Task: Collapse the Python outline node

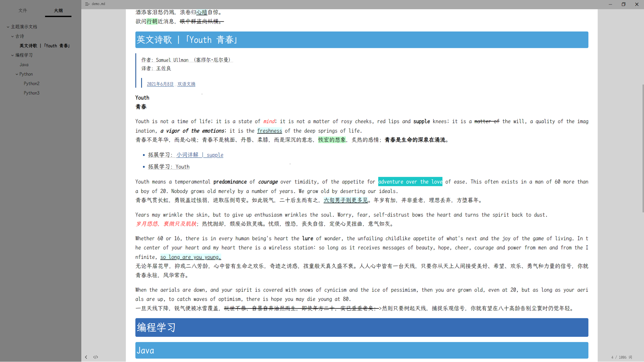Action: pos(17,74)
